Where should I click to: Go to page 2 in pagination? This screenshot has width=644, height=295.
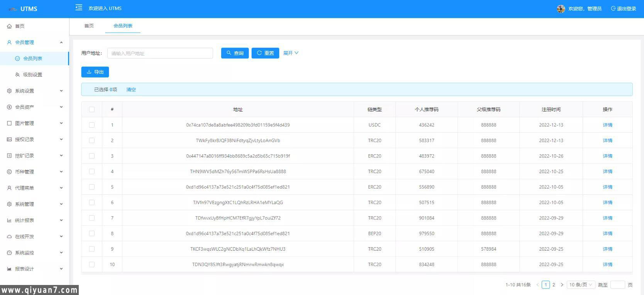[x=554, y=285]
